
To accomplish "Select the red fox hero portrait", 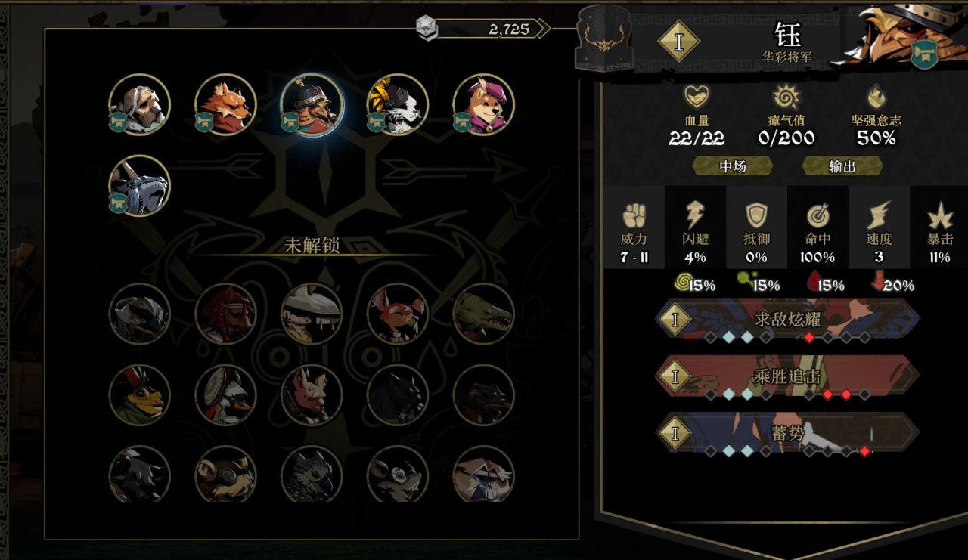I will pos(225,104).
